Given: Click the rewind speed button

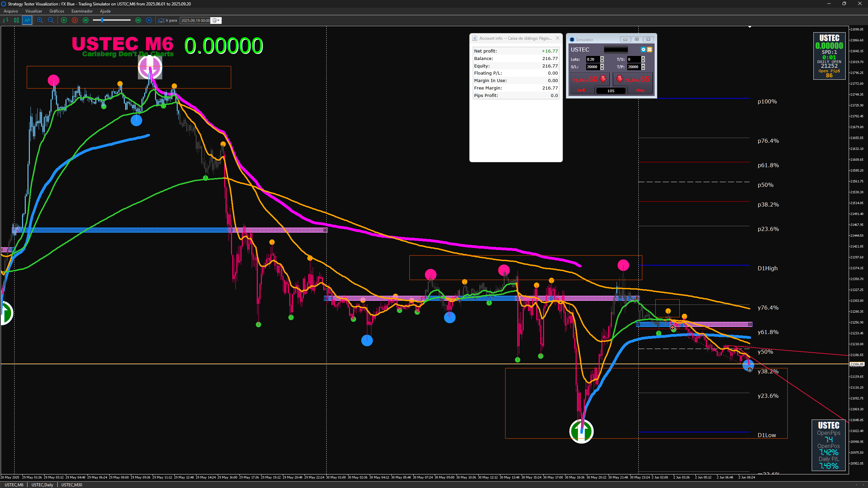Looking at the screenshot, I should tap(85, 20).
